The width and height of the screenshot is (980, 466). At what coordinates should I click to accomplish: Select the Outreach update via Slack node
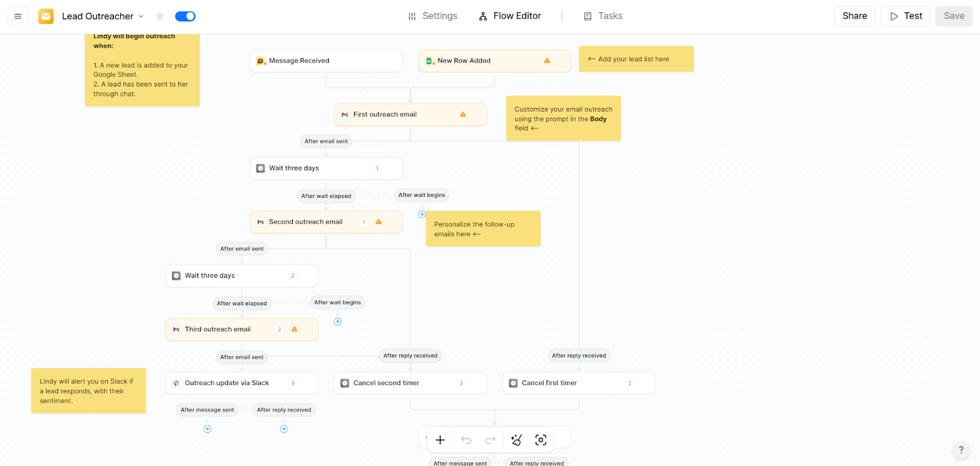pyautogui.click(x=242, y=383)
